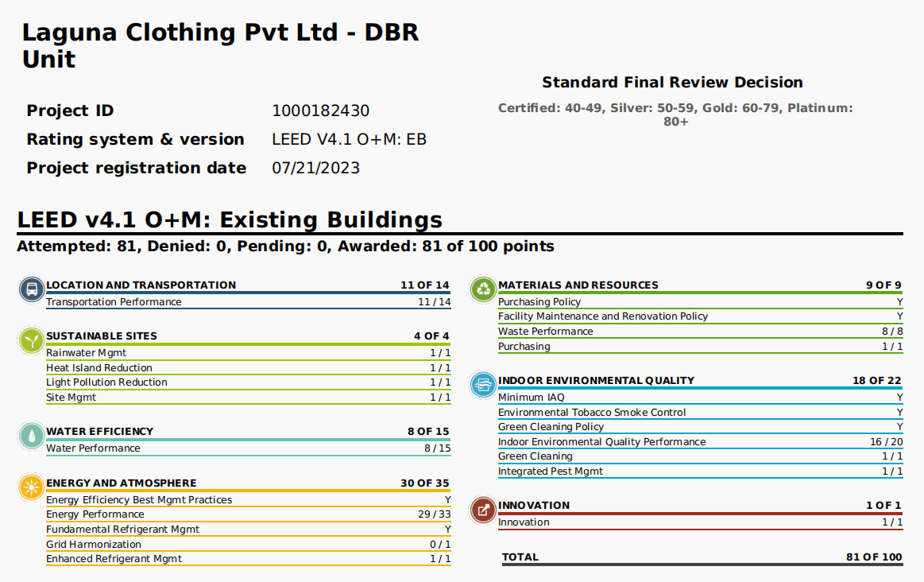Click the 'Purchasing Policy' prerequisite

point(539,302)
